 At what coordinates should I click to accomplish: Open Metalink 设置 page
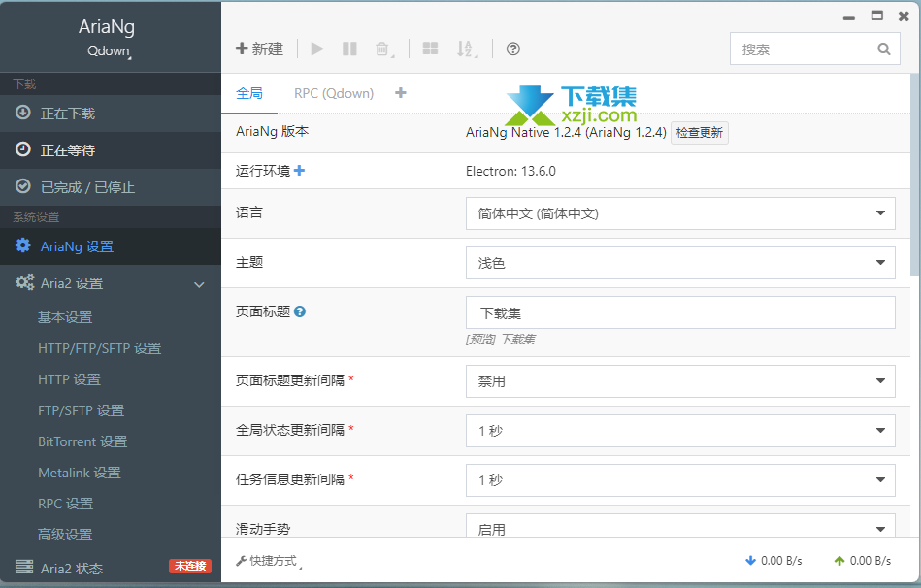pos(80,473)
